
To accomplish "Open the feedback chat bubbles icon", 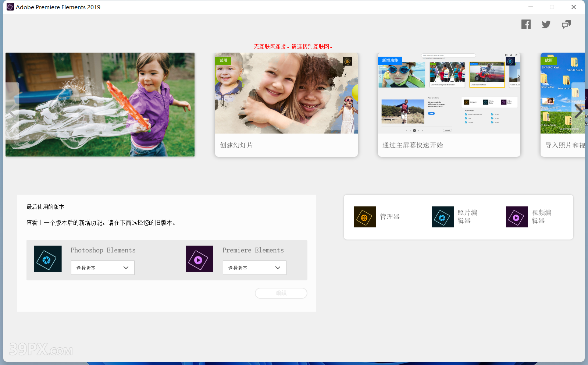I will click(566, 25).
